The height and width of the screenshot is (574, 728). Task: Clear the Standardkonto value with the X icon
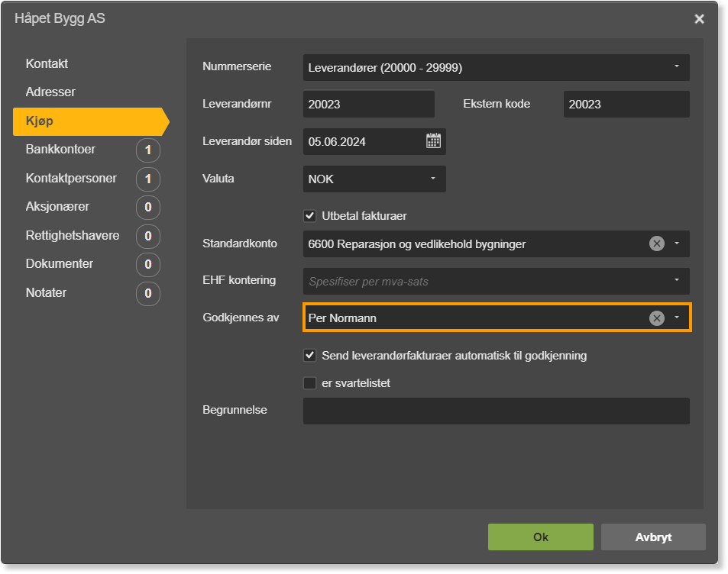656,243
